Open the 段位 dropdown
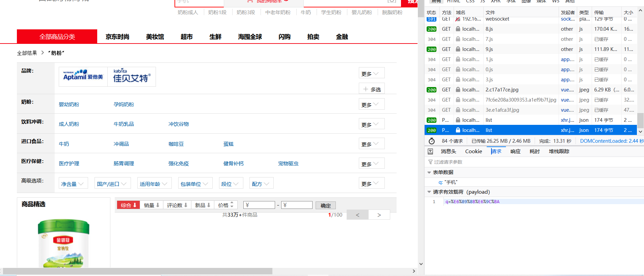Image resolution: width=644 pixels, height=276 pixels. (x=231, y=184)
